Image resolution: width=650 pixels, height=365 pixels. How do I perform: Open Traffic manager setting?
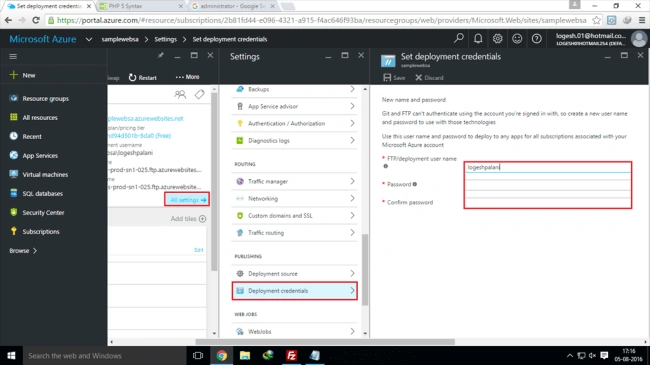tap(295, 181)
